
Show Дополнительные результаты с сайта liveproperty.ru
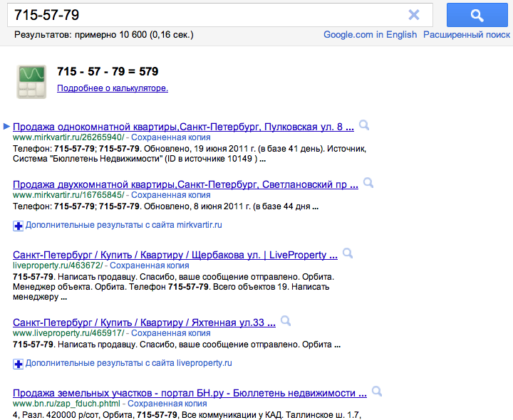point(128,363)
